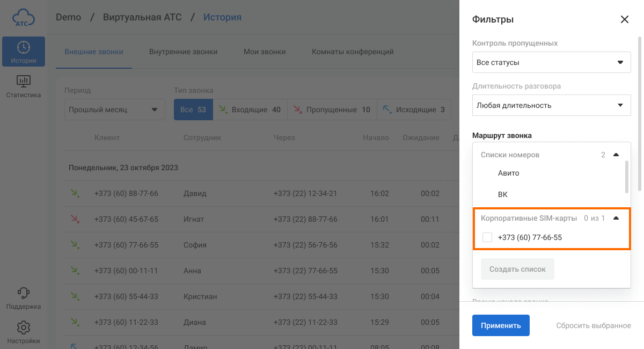644x349 pixels.
Task: Close the Фильтры panel
Action: [624, 20]
